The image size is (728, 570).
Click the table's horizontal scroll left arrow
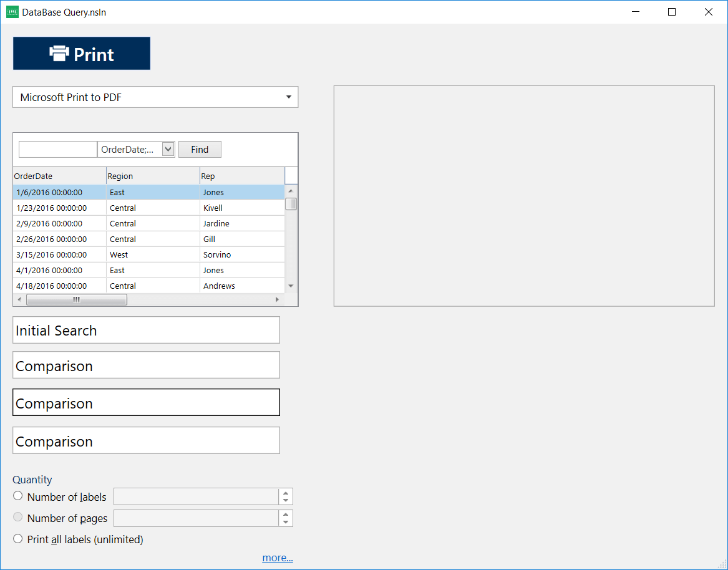[19, 300]
